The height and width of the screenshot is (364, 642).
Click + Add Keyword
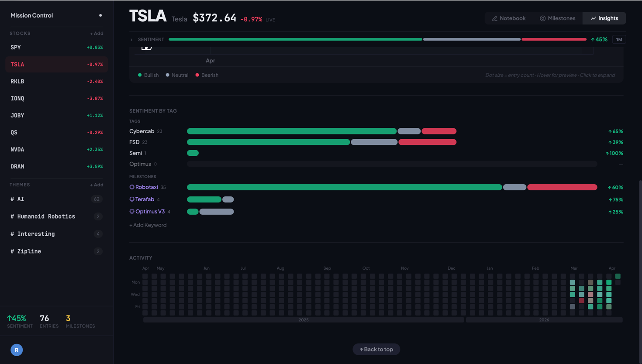148,225
